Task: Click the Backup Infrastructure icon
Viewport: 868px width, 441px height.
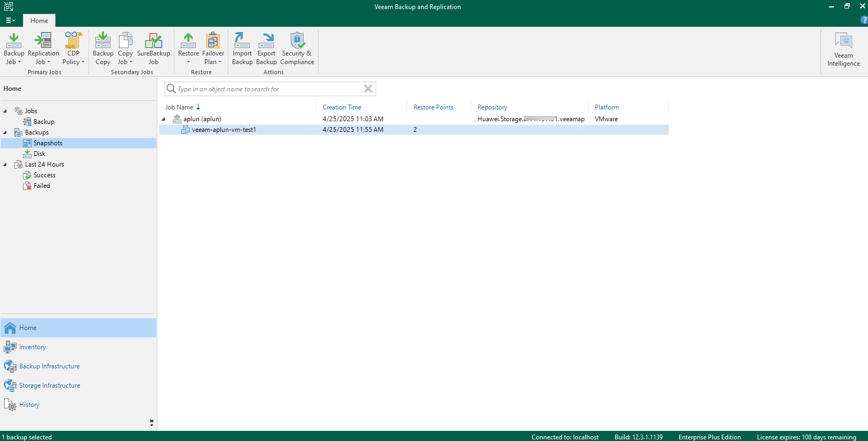Action: (x=10, y=366)
